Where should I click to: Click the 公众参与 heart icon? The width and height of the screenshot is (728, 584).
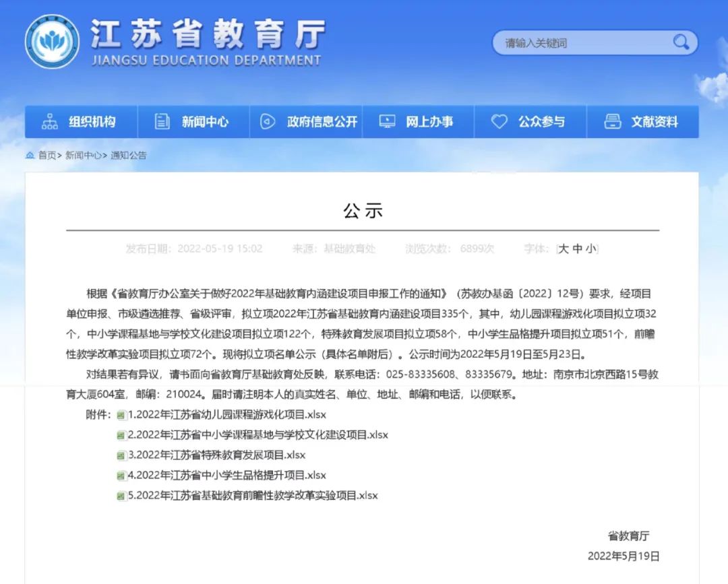[499, 121]
